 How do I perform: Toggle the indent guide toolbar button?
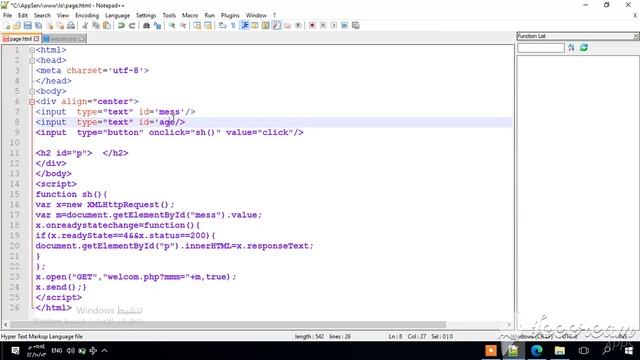coord(244,26)
